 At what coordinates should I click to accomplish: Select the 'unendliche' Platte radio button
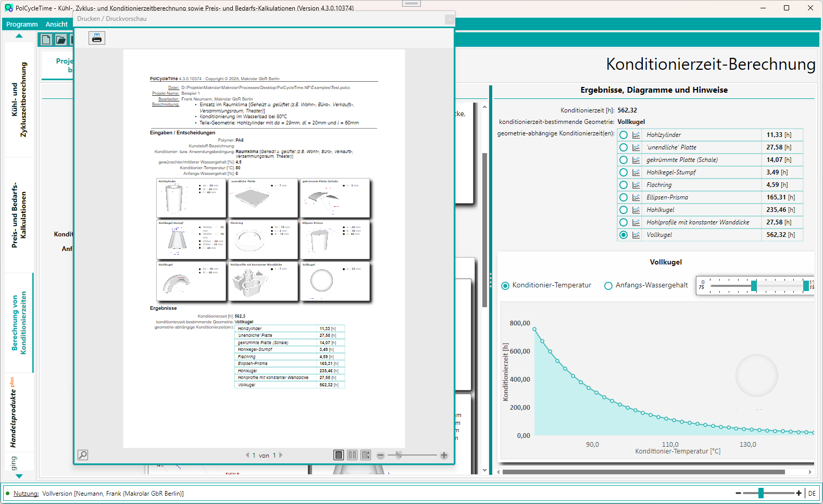coord(624,147)
